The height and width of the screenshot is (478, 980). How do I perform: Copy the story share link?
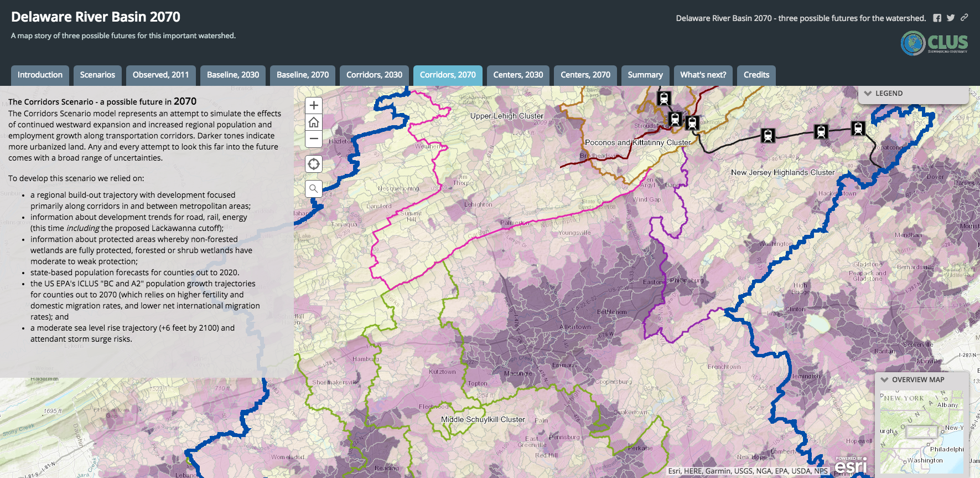(965, 18)
